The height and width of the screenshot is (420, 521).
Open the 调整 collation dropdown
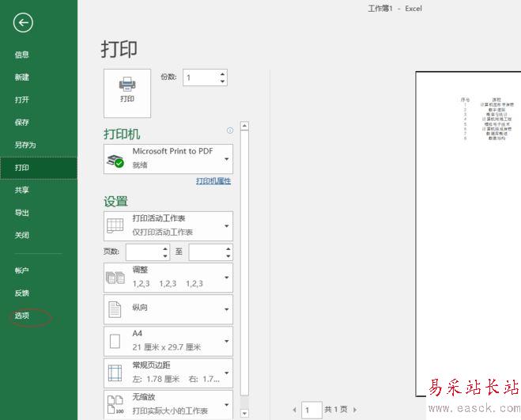(x=168, y=278)
